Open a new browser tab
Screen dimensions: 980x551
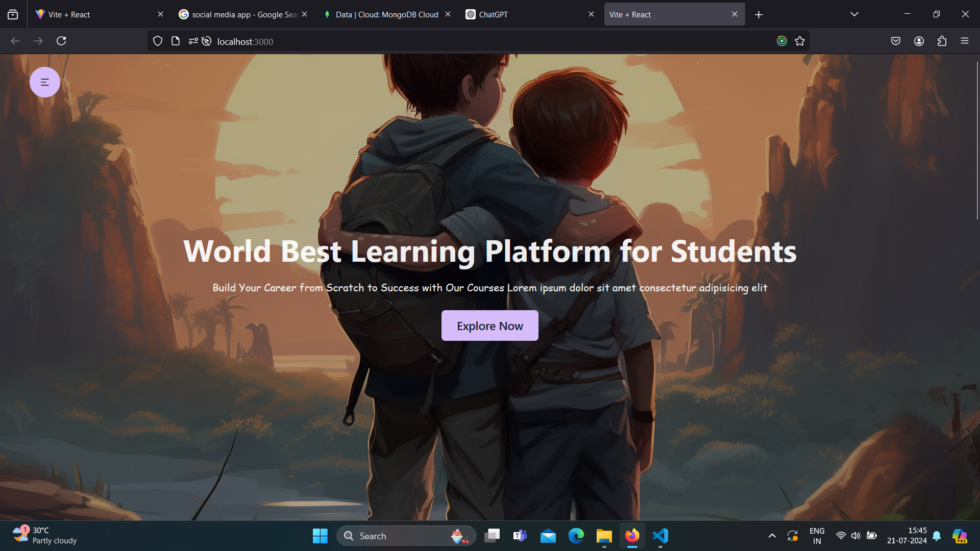(758, 15)
